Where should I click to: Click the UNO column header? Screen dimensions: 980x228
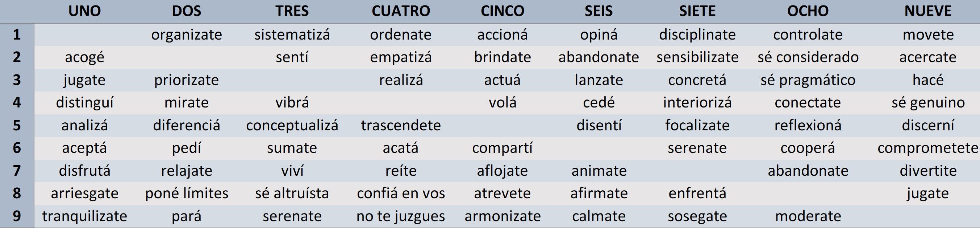click(84, 11)
